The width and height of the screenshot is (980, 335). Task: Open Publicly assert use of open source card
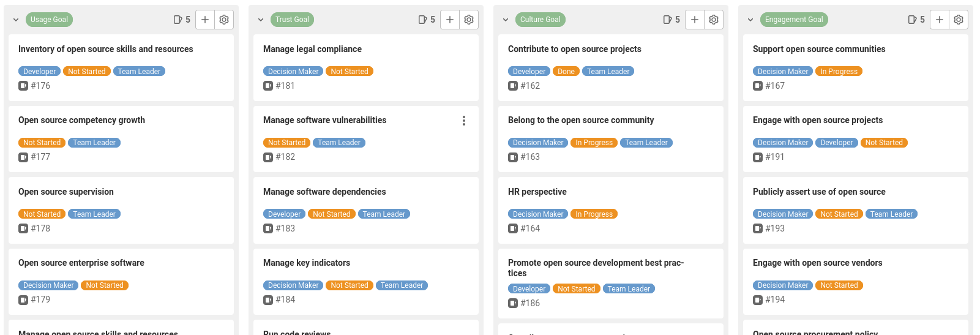(x=819, y=192)
